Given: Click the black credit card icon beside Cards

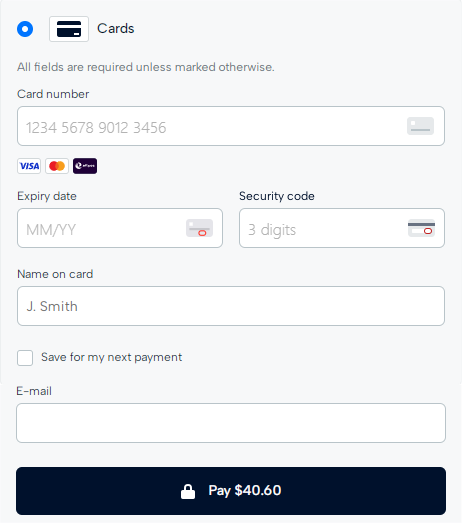Looking at the screenshot, I should click(x=69, y=29).
